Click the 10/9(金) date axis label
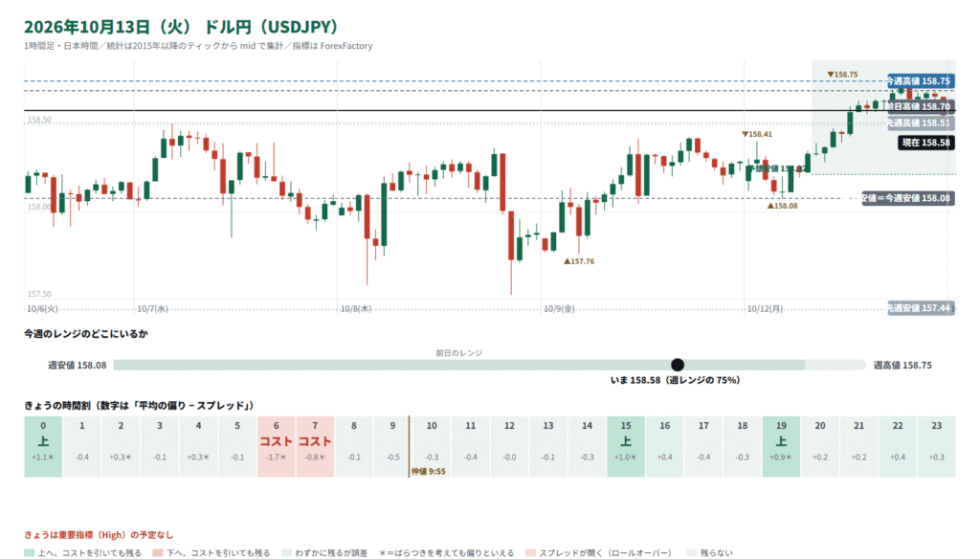980x559 pixels. 559,309
